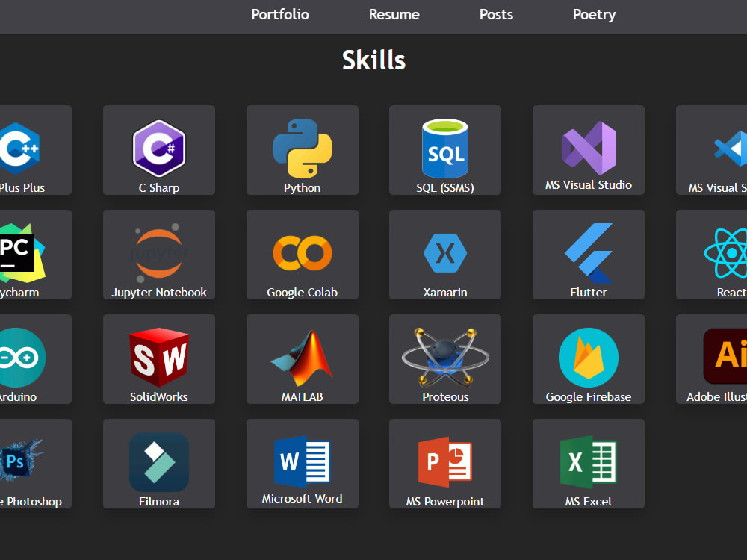
Task: Click the Proteus atom icon
Action: (445, 357)
